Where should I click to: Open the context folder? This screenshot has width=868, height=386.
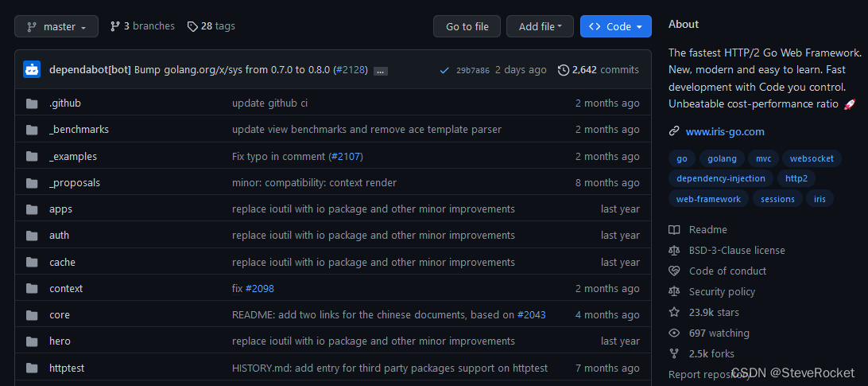pos(66,288)
